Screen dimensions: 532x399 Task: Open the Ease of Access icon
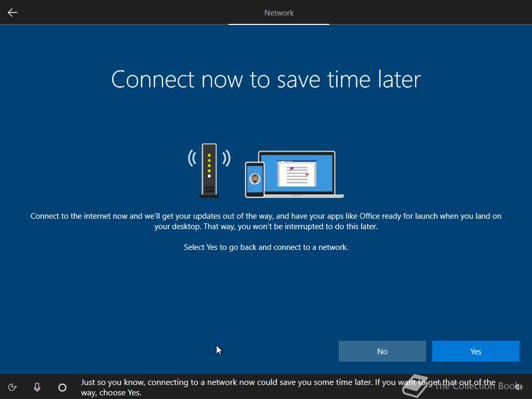tap(12, 387)
